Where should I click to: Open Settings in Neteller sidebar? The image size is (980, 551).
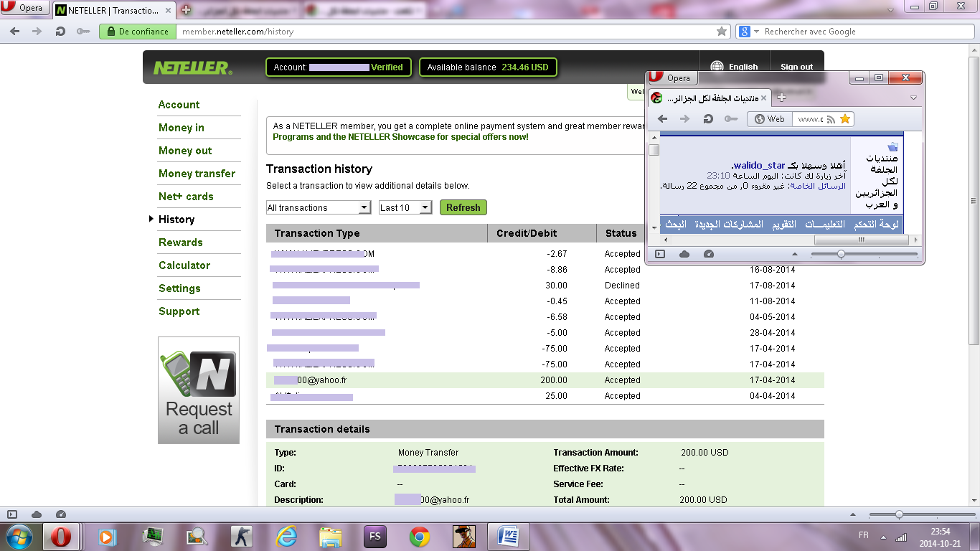tap(179, 288)
